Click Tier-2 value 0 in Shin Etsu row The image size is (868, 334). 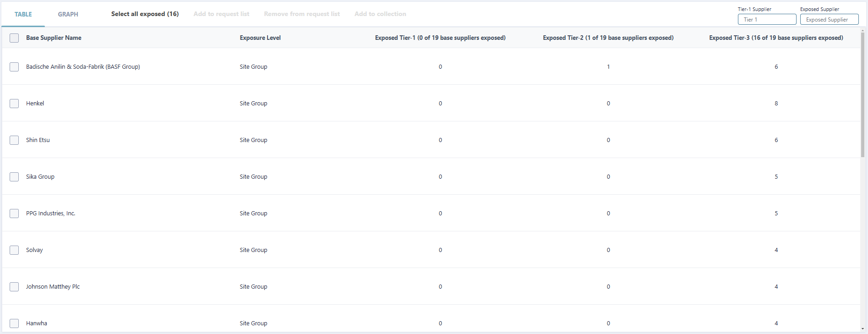(x=608, y=140)
